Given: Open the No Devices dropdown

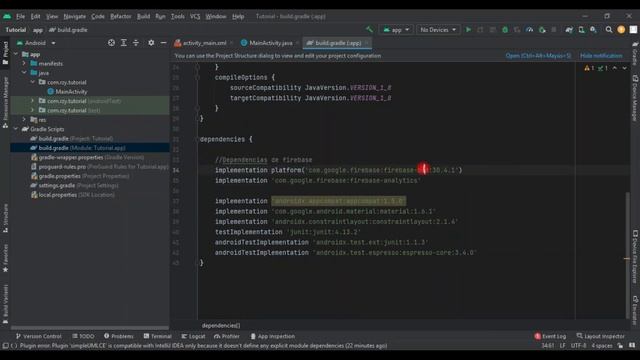Looking at the screenshot, I should coord(438,30).
